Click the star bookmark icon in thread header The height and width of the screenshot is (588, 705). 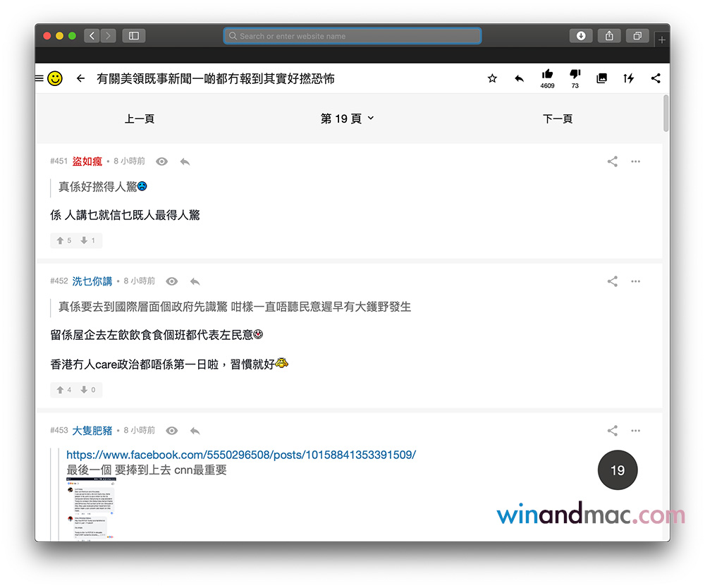(492, 79)
